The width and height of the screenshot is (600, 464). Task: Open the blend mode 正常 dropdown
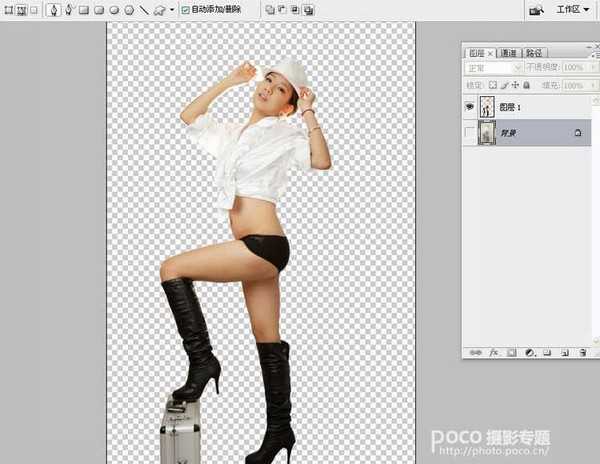(x=493, y=68)
